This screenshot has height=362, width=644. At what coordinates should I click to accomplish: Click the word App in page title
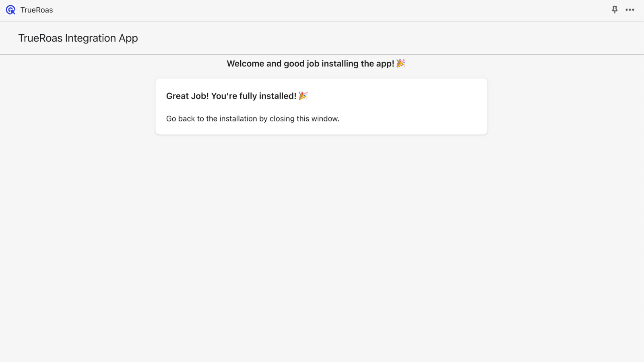click(x=128, y=39)
